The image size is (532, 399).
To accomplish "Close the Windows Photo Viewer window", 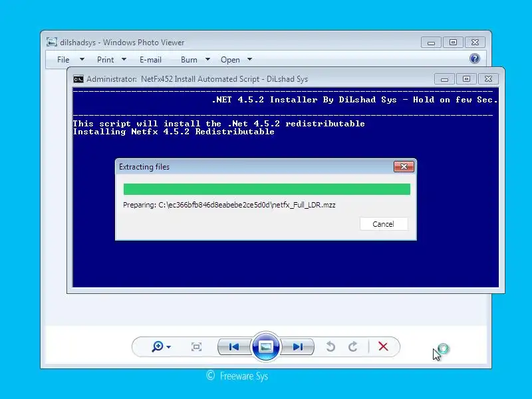I will [475, 43].
